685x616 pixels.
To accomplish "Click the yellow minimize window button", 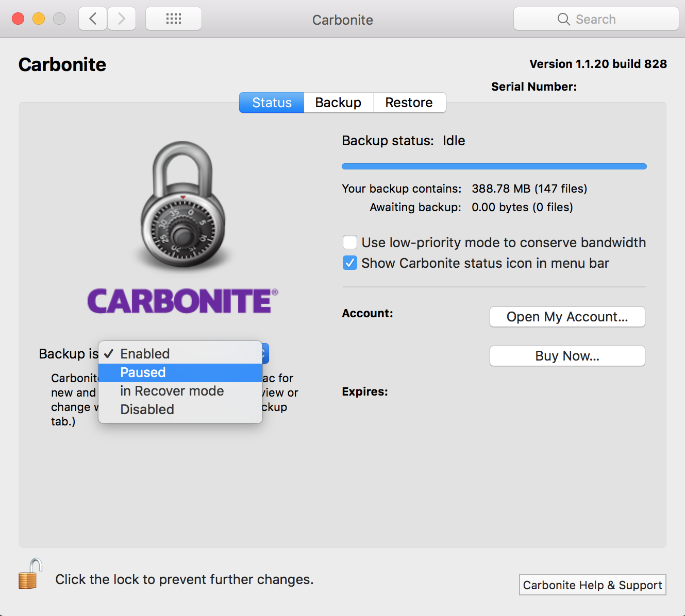I will pyautogui.click(x=39, y=19).
